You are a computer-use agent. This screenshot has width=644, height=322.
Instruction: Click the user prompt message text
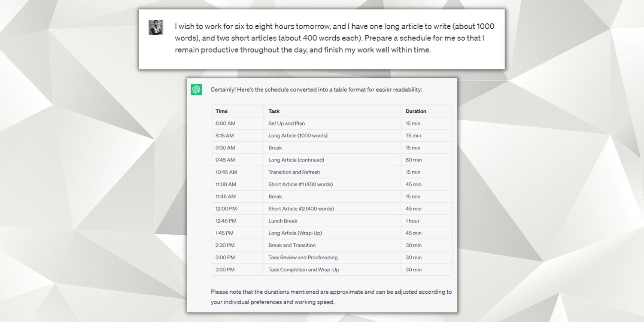click(x=334, y=38)
